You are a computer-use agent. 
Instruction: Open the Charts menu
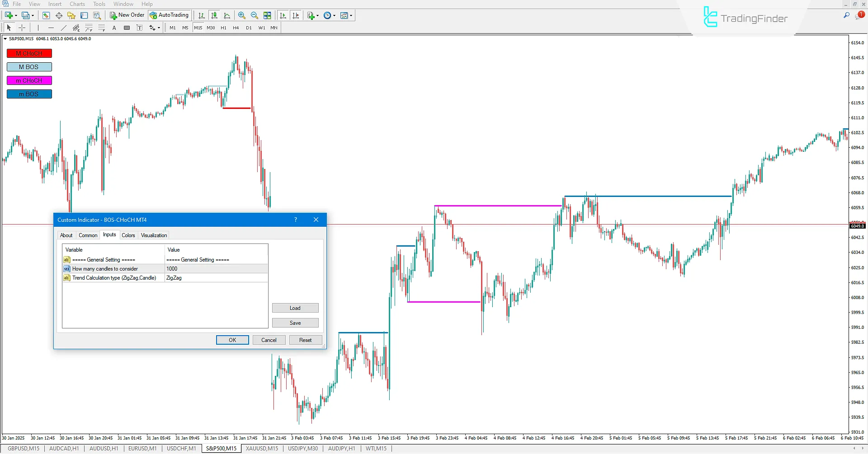tap(77, 4)
